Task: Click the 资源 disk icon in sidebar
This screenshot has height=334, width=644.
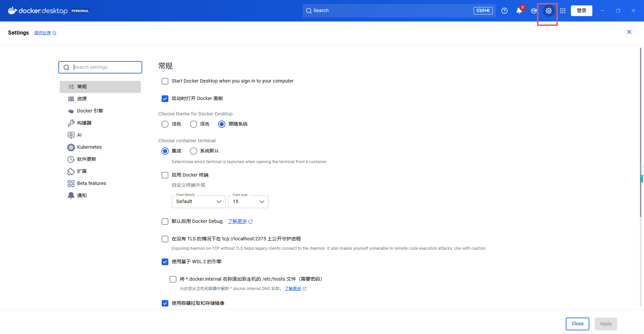Action: coord(71,99)
